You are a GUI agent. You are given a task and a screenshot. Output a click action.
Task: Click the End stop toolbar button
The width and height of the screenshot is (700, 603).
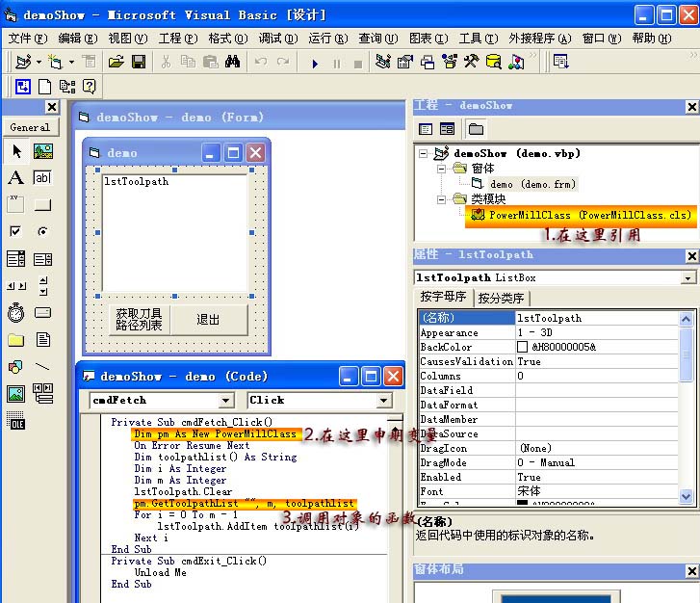[358, 64]
